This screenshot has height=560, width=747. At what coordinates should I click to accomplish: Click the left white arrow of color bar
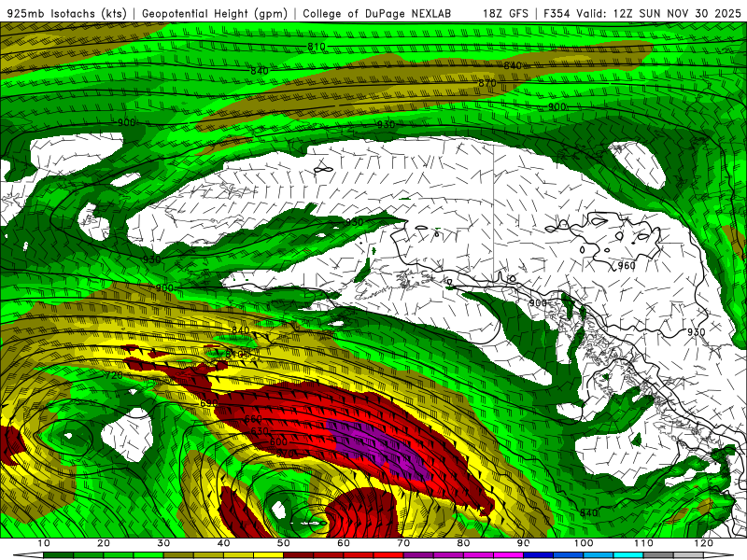coord(29,555)
